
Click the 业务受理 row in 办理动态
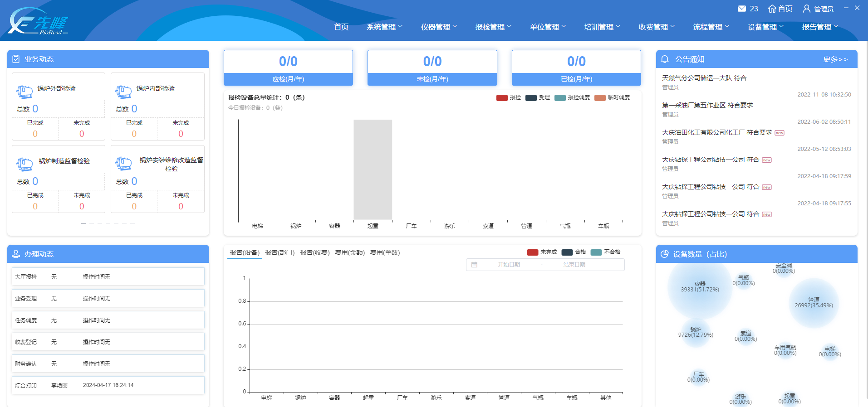[108, 298]
